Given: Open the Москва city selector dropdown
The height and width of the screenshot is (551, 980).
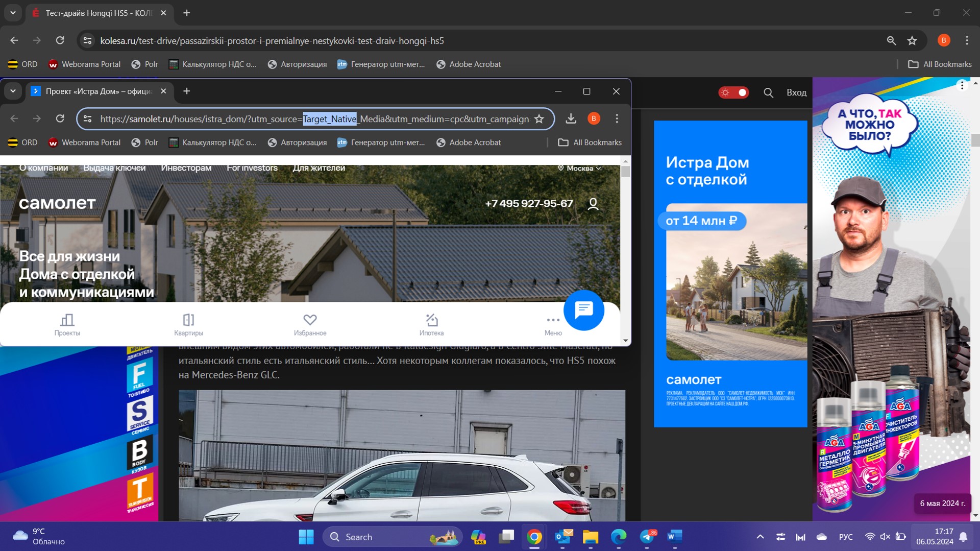Looking at the screenshot, I should (x=579, y=168).
